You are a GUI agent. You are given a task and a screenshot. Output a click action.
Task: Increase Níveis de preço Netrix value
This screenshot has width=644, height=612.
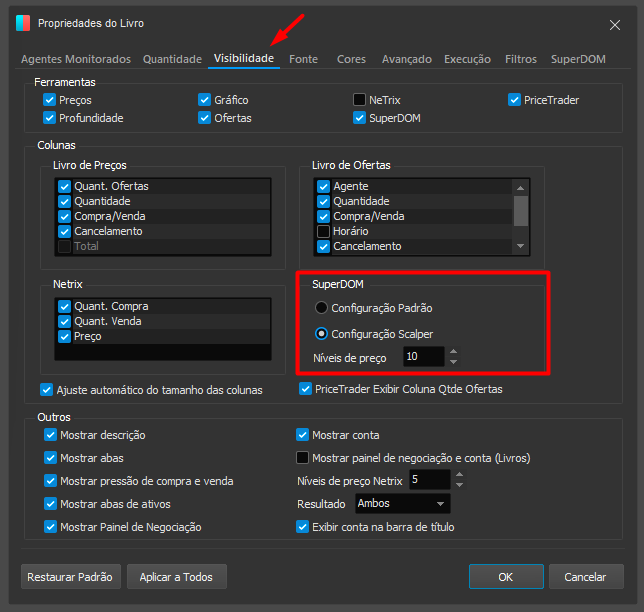pyautogui.click(x=459, y=475)
